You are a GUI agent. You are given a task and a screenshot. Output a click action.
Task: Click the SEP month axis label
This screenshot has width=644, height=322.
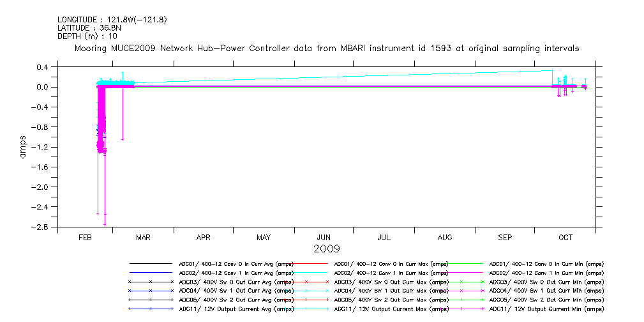click(505, 238)
